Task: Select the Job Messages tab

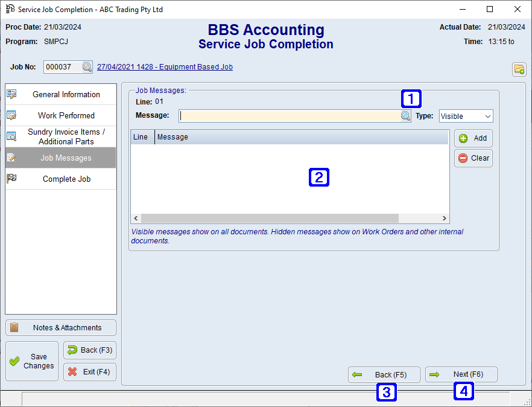Action: tap(60, 157)
